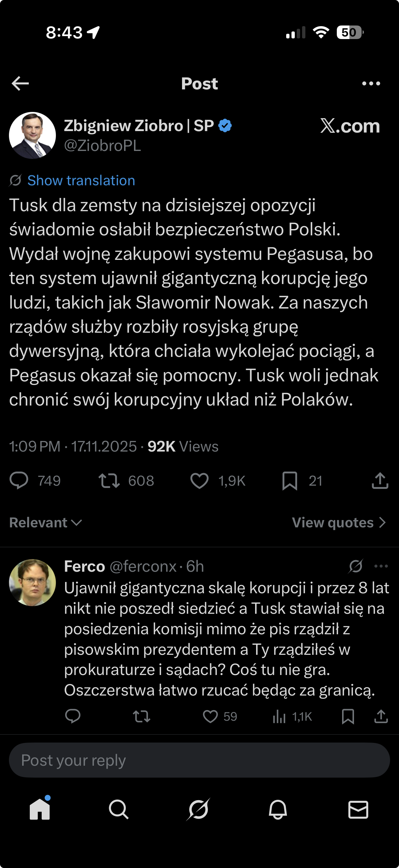The image size is (399, 868).
Task: Open the Notifications bell tab
Action: pyautogui.click(x=278, y=809)
